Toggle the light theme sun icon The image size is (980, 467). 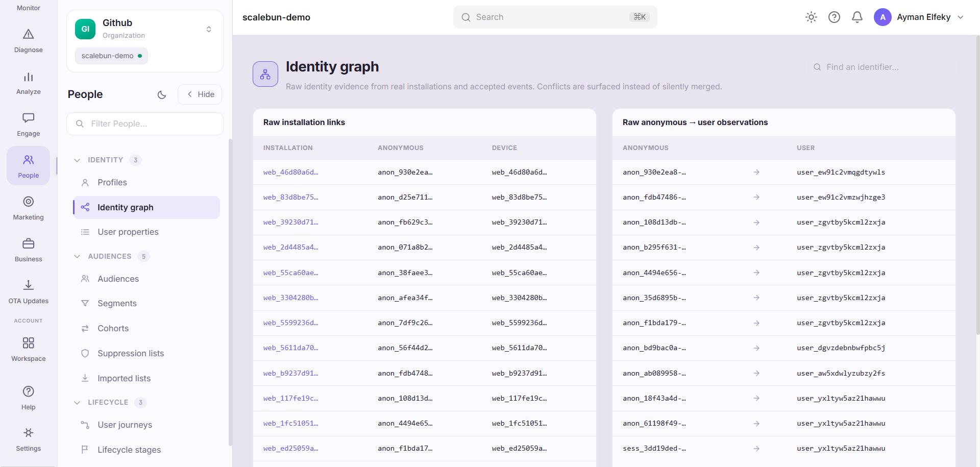[811, 17]
